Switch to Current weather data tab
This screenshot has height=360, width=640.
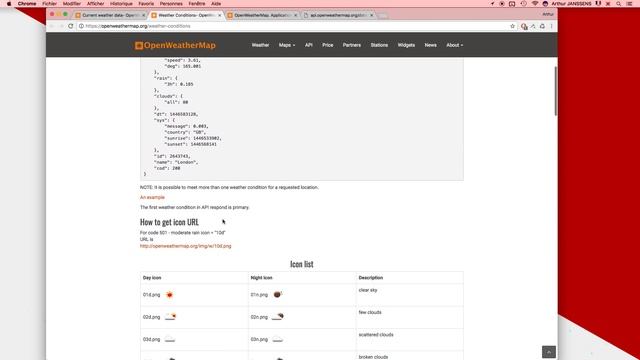coord(110,15)
